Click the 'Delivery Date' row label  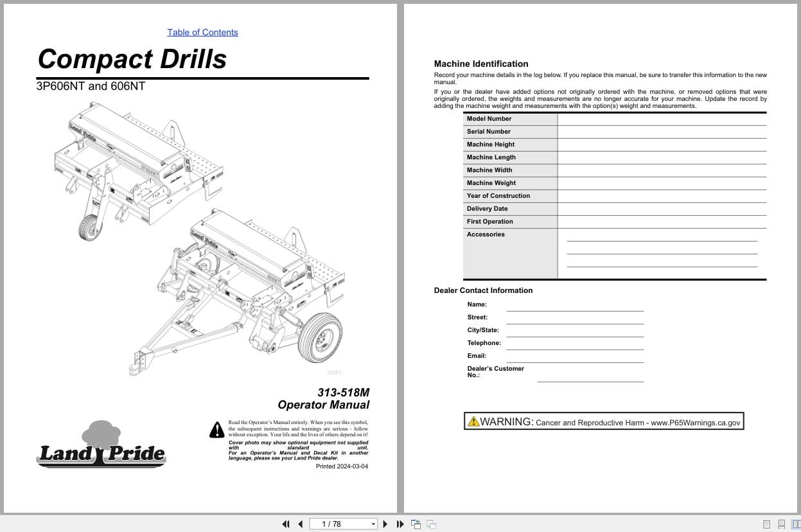pos(487,209)
